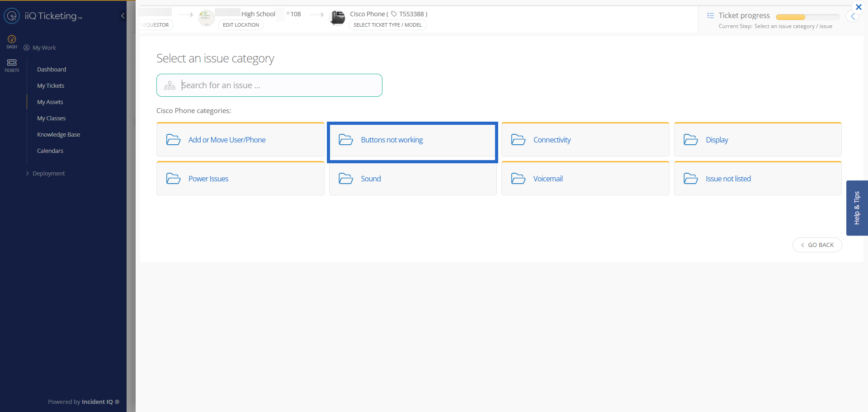Click the Voicemail folder icon

click(518, 179)
